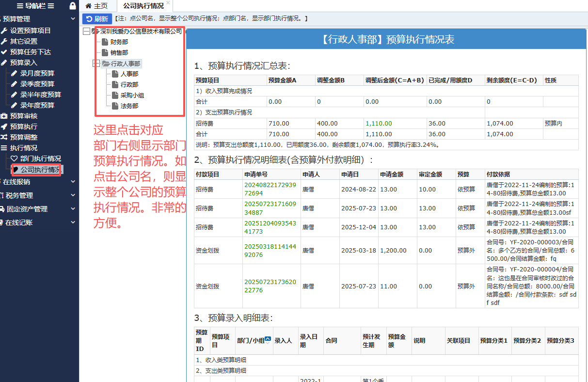Screen dimensions: 588x382
Task: Click the 预算执行 rocket icon
Action: click(4, 127)
